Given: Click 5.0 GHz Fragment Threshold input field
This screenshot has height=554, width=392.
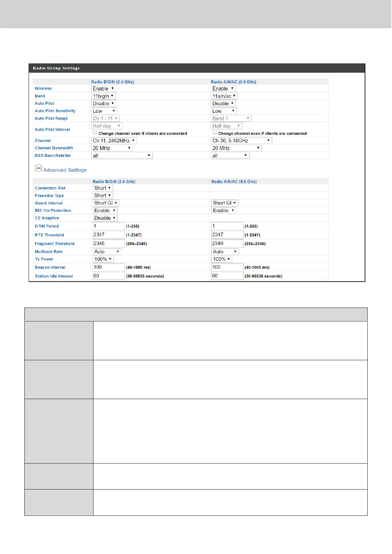Looking at the screenshot, I should 227,244.
